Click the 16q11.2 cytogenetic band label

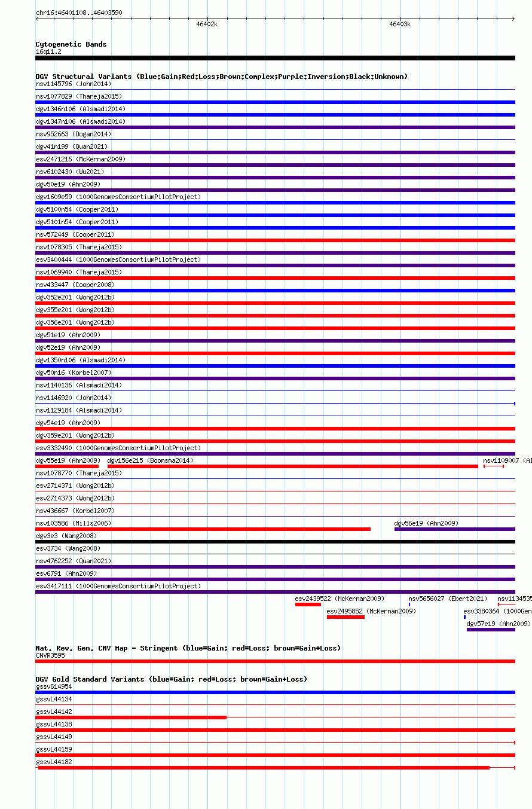tap(48, 51)
